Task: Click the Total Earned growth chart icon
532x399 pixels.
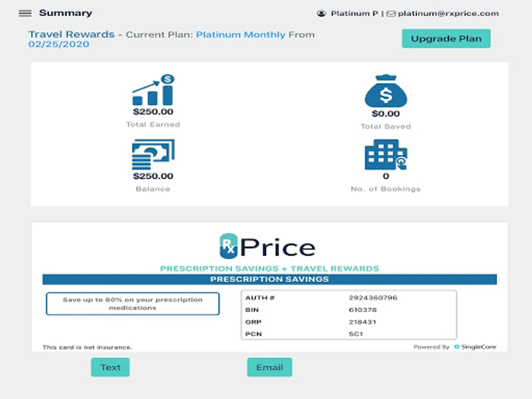Action: (153, 90)
